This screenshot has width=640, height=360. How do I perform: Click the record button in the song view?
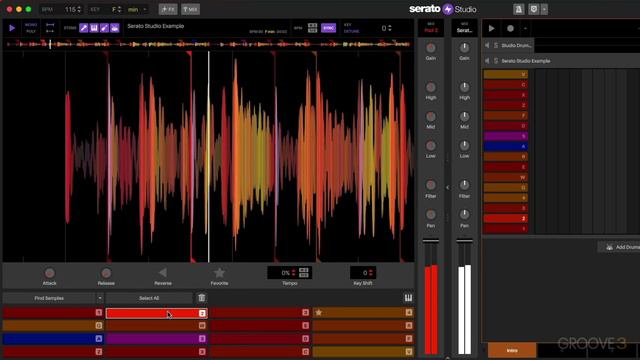[510, 28]
